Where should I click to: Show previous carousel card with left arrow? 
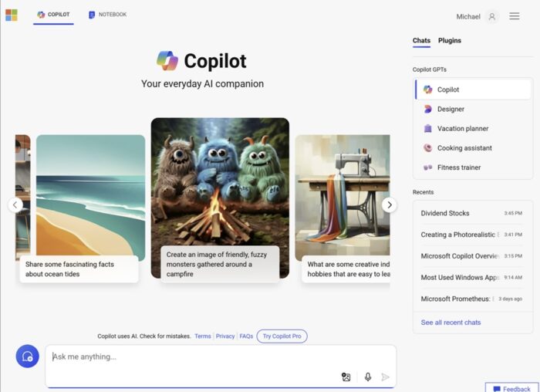pos(15,205)
